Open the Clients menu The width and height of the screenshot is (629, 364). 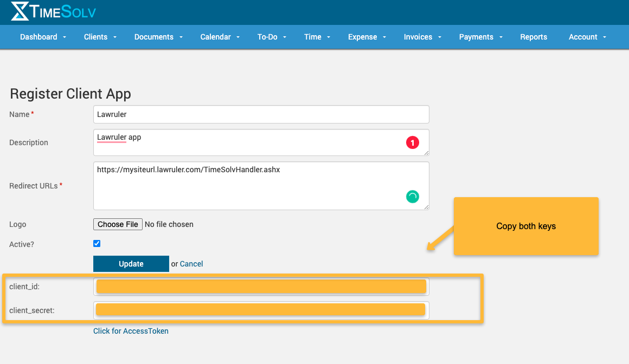tap(95, 37)
